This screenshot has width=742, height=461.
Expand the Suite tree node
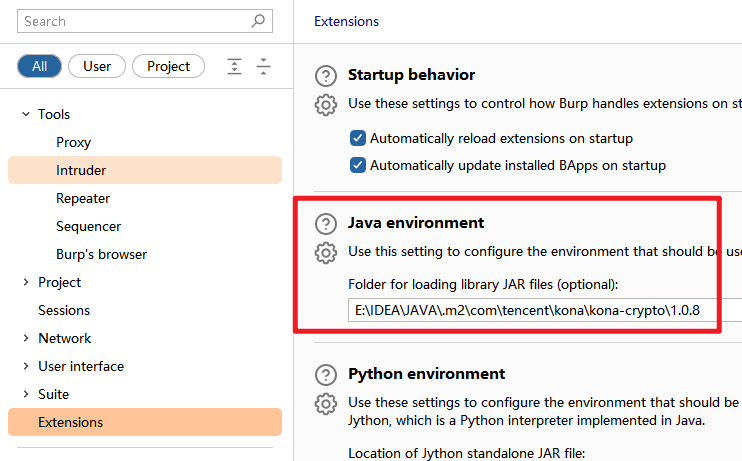pyautogui.click(x=26, y=394)
